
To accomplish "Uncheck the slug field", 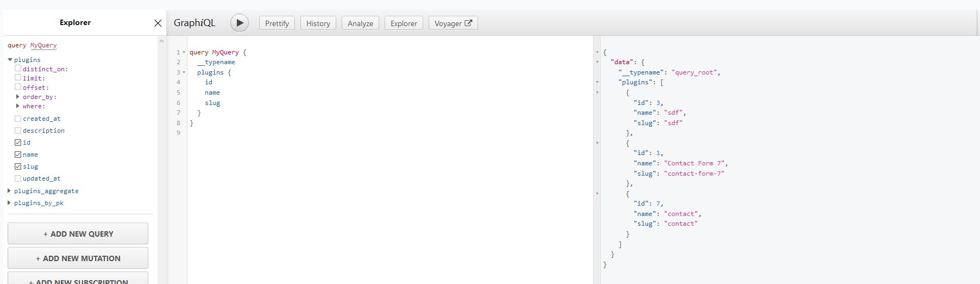I will click(x=18, y=166).
